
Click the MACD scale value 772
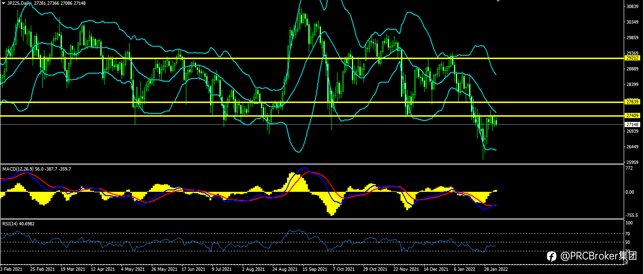tap(629, 169)
